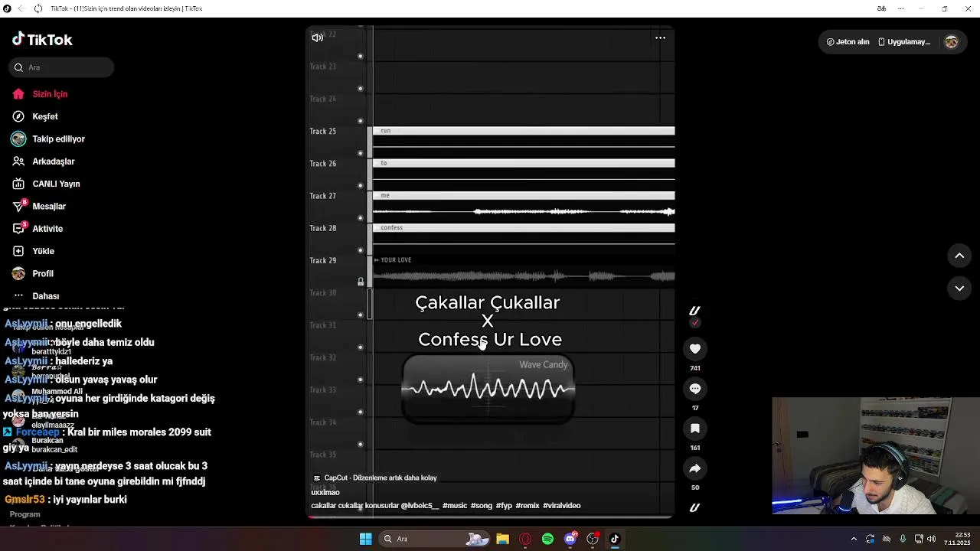Open the #song hashtag
This screenshot has height=551, width=980.
pos(481,506)
